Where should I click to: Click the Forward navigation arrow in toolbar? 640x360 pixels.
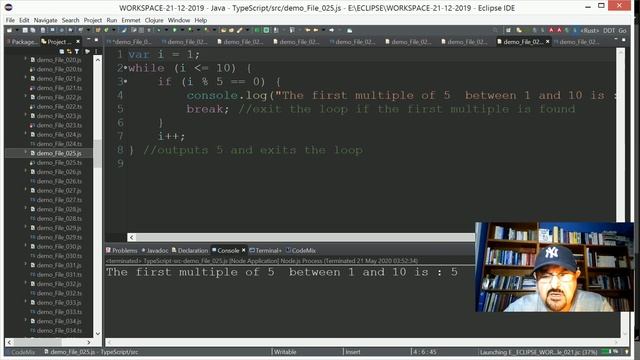click(331, 30)
